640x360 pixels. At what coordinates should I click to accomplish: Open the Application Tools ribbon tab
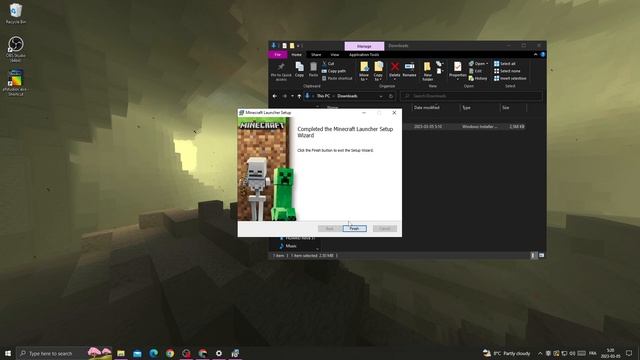[364, 55]
